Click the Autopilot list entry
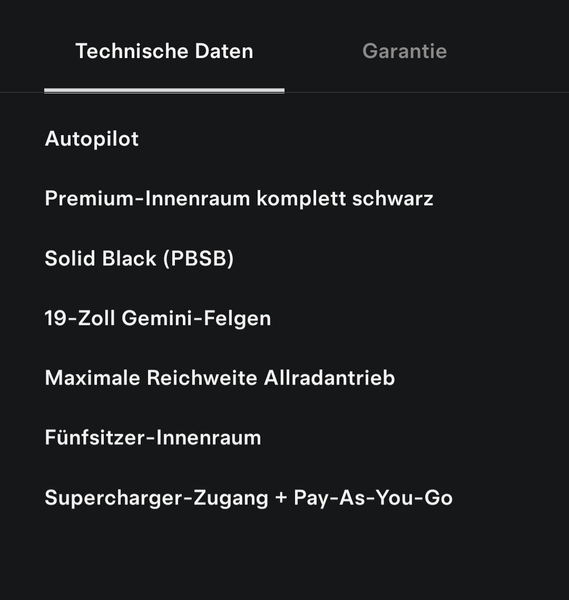Image resolution: width=569 pixels, height=600 pixels. (x=91, y=139)
